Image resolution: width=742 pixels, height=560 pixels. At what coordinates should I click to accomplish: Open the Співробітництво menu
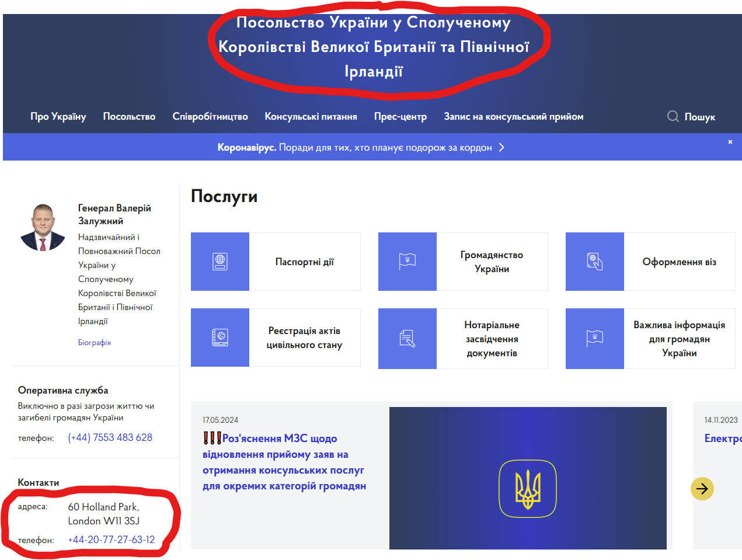210,117
